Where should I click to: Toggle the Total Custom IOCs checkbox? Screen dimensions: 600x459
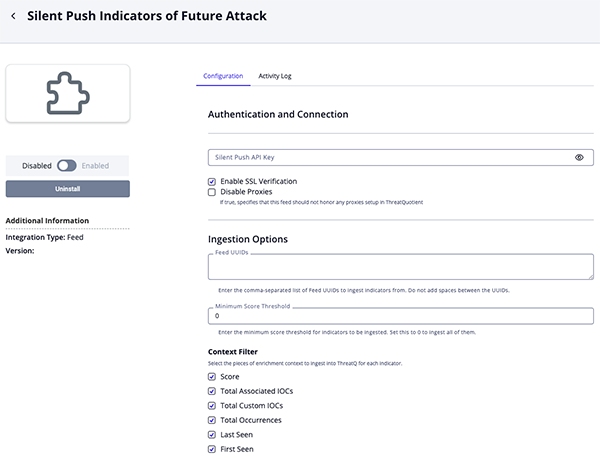tap(212, 406)
